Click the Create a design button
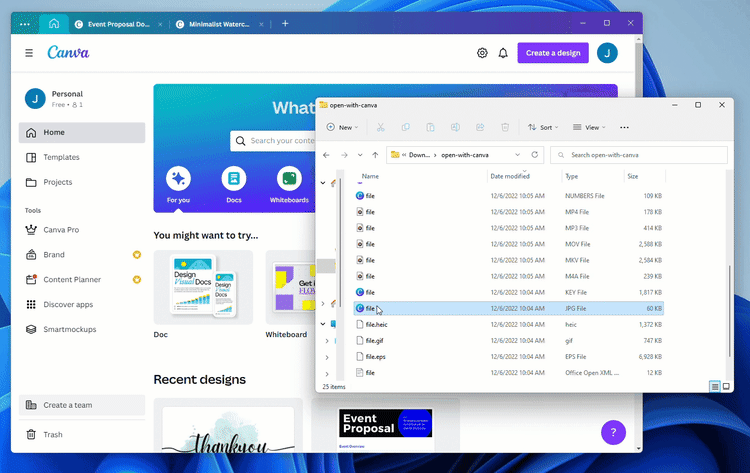 pyautogui.click(x=553, y=53)
